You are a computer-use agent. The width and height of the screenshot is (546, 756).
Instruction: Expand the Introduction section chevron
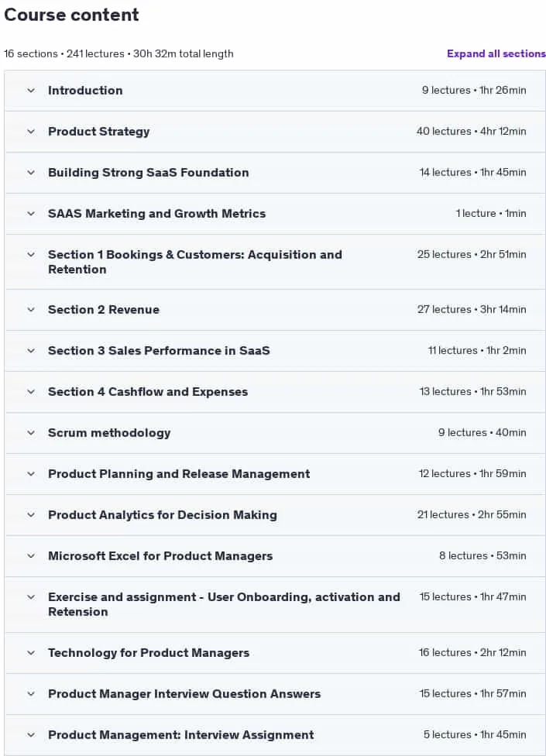[x=31, y=90]
